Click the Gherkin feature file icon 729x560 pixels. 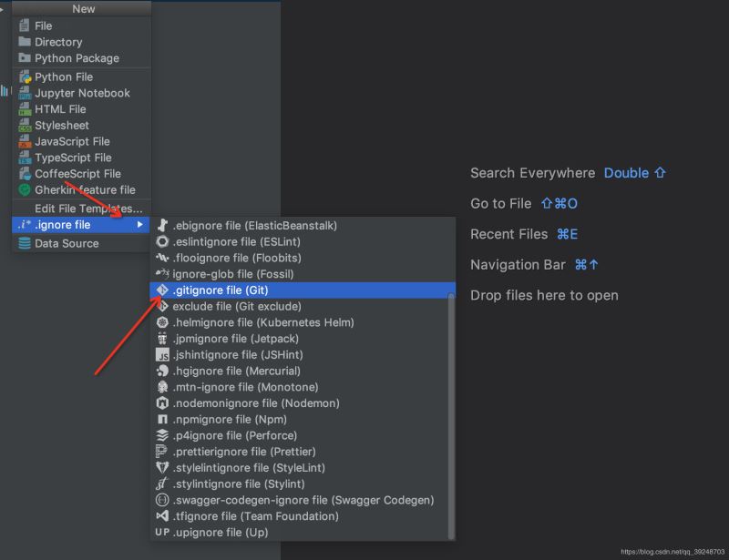click(25, 190)
